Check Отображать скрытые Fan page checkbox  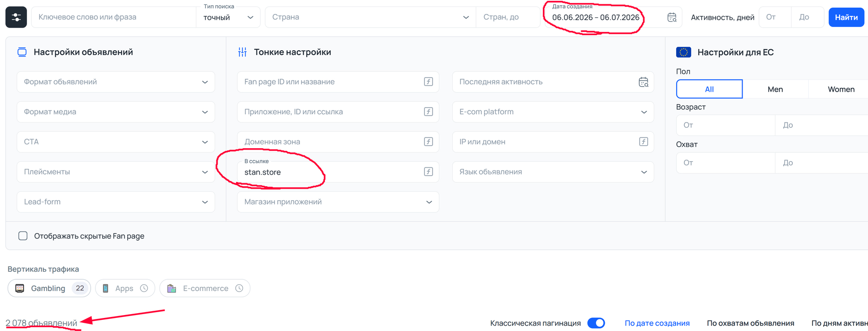pyautogui.click(x=23, y=236)
